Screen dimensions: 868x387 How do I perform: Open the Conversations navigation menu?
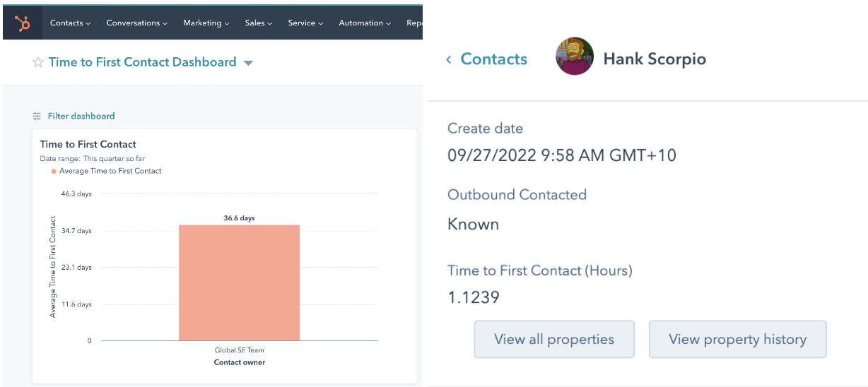click(x=136, y=23)
